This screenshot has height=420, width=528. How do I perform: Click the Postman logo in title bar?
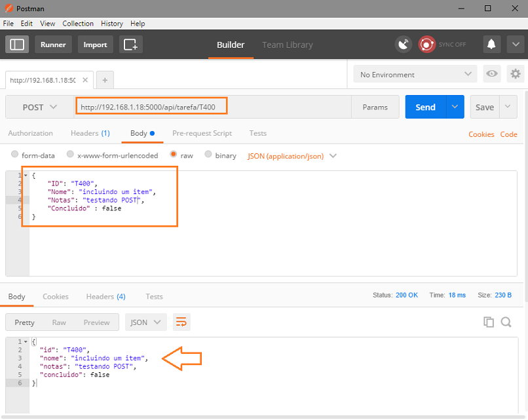[9, 9]
